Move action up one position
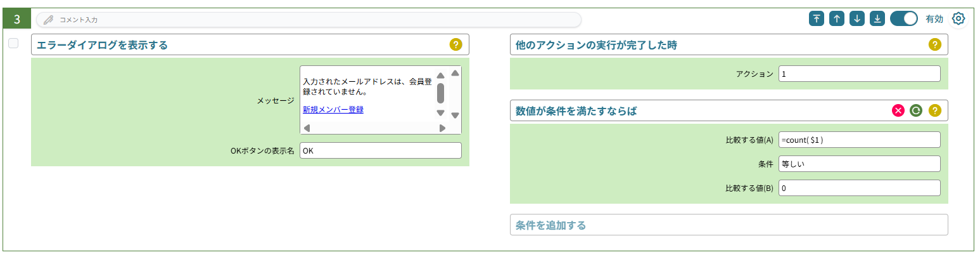Viewport: 980px width, 257px height. (837, 18)
